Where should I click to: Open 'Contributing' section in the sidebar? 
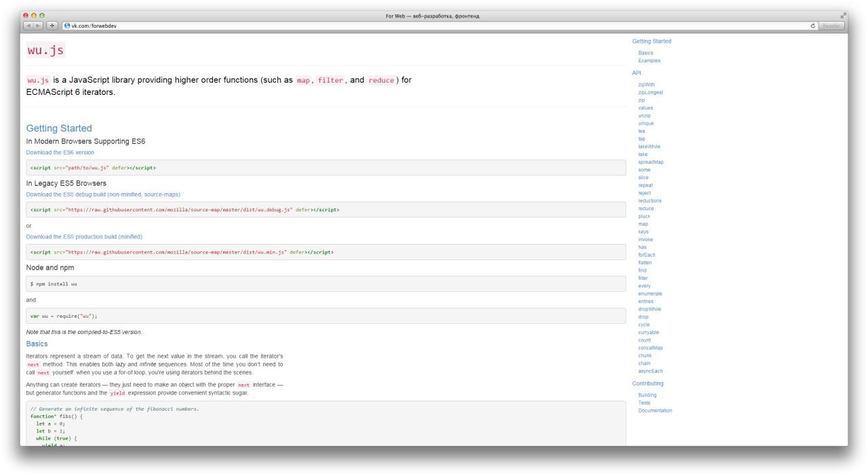click(x=648, y=384)
